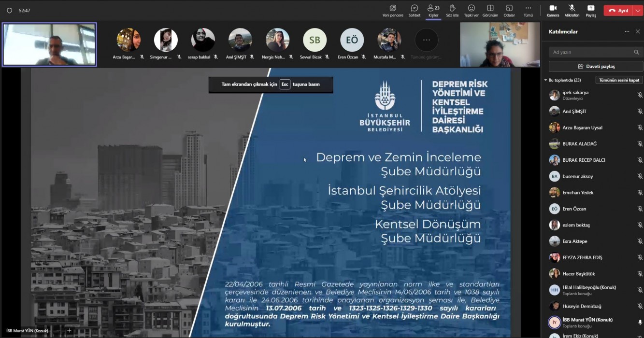This screenshot has height=338, width=644.
Task: Click the Paylaş share screen icon
Action: [591, 8]
